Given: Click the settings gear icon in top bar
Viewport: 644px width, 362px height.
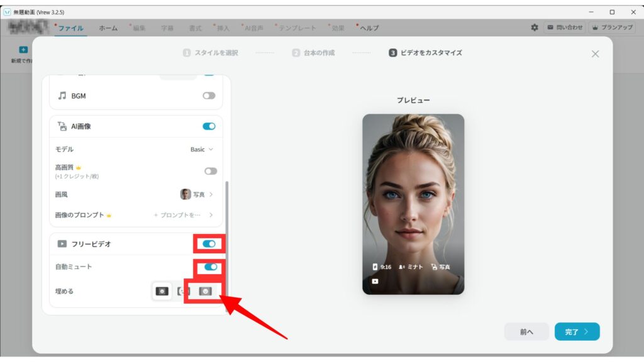Looking at the screenshot, I should pos(535,28).
